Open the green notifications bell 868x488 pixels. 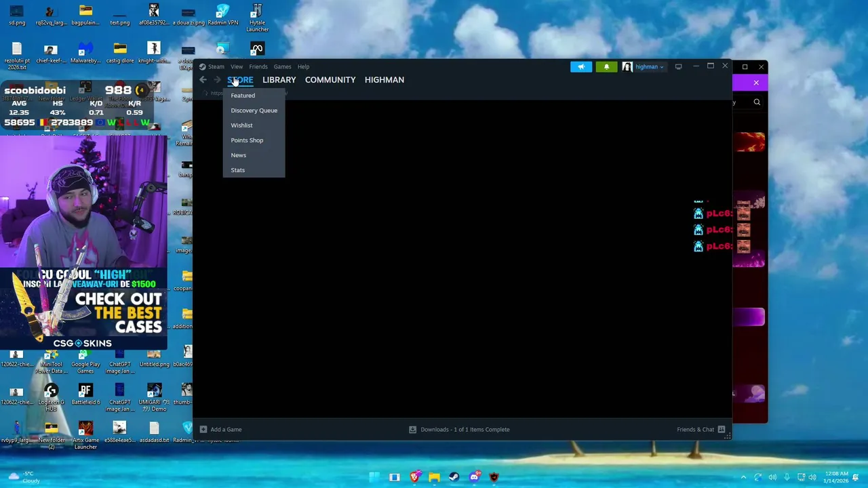[x=606, y=66]
